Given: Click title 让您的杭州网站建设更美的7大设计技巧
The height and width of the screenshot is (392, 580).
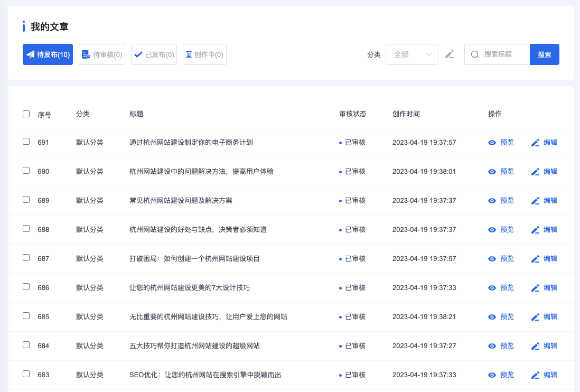Looking at the screenshot, I should 190,288.
